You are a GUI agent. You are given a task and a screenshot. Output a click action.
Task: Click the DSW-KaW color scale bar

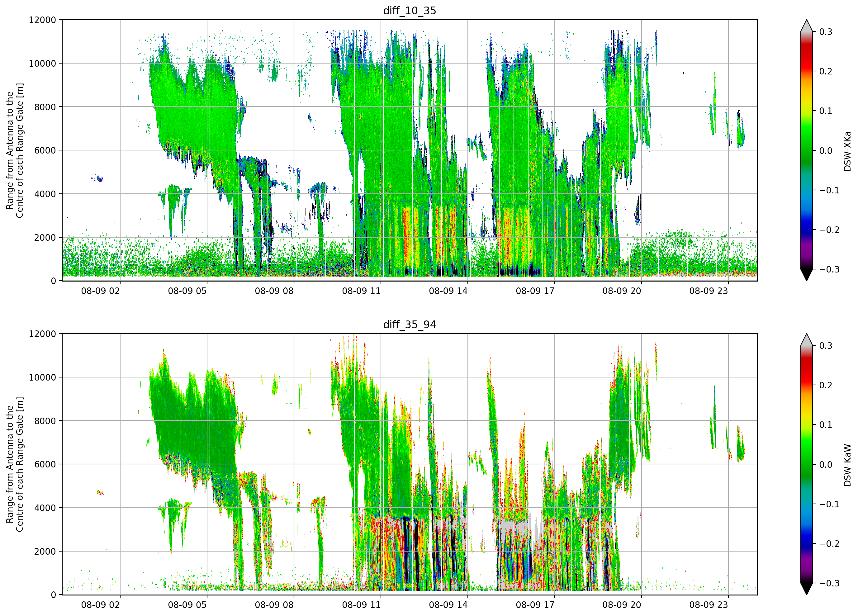tap(807, 464)
